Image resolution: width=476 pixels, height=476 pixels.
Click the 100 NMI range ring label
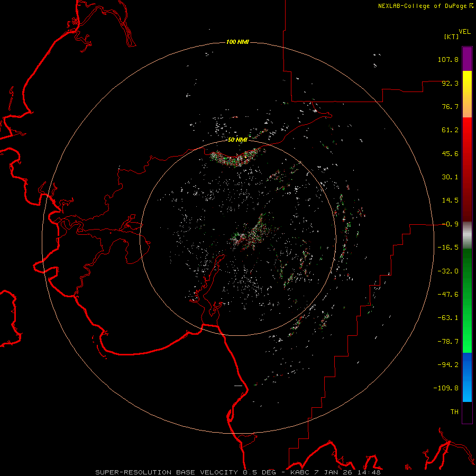(237, 42)
